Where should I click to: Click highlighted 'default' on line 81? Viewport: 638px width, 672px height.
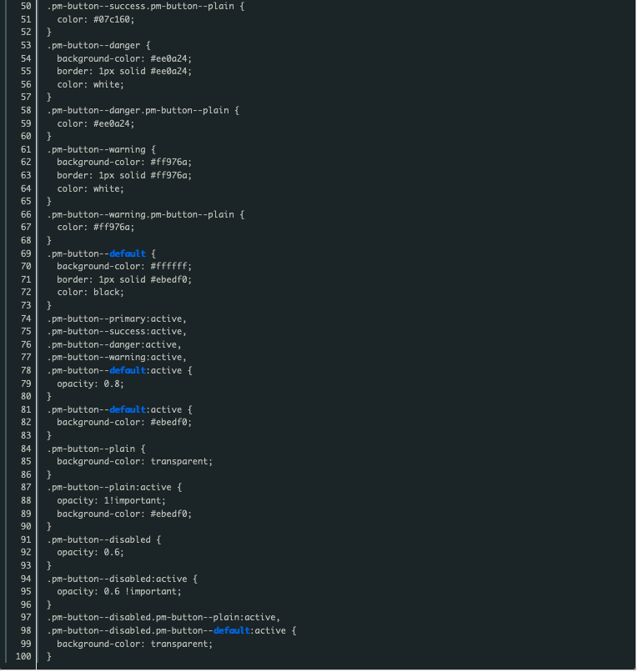(128, 409)
